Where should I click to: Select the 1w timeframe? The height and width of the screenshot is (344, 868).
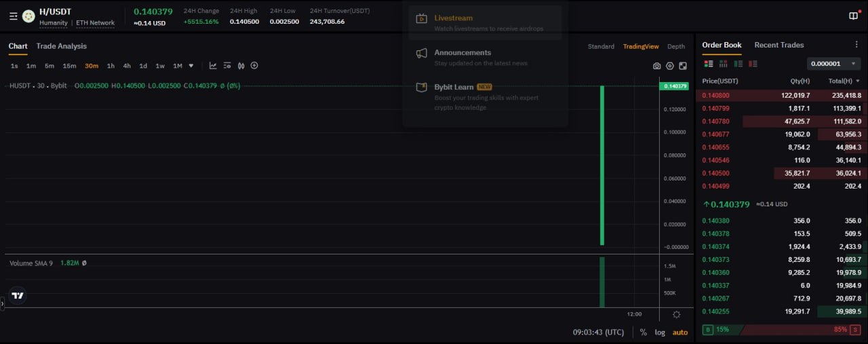click(160, 66)
